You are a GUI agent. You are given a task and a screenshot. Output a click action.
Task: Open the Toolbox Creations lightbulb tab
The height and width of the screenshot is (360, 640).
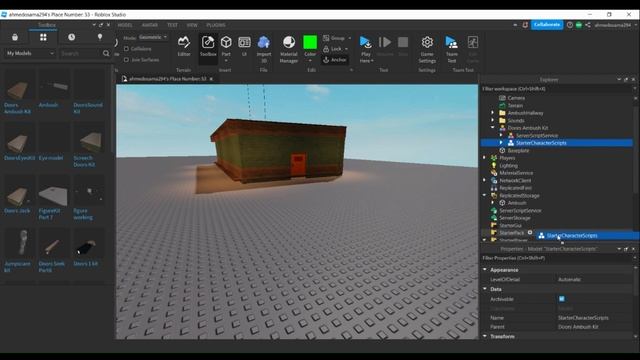(100, 37)
